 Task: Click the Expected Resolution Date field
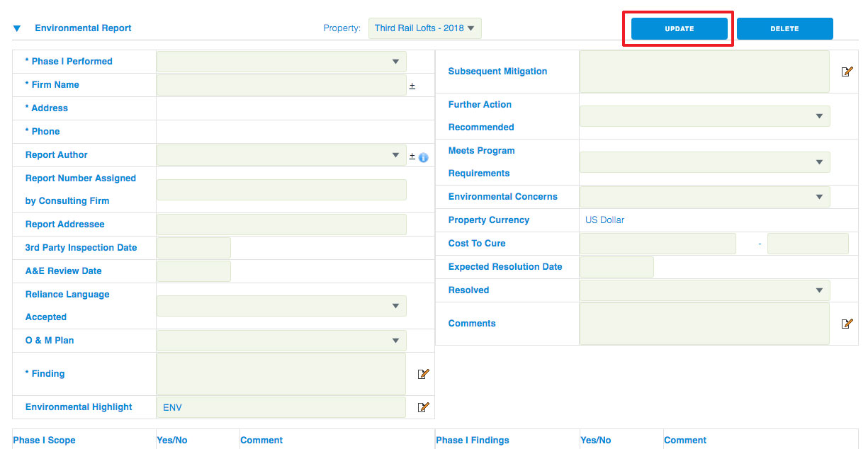point(616,267)
